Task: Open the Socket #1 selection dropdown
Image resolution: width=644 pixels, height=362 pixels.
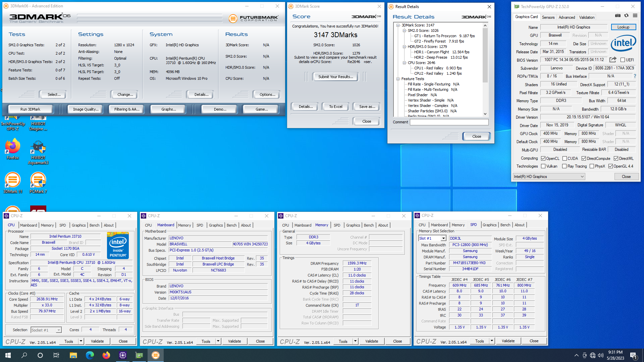Action: (46, 330)
